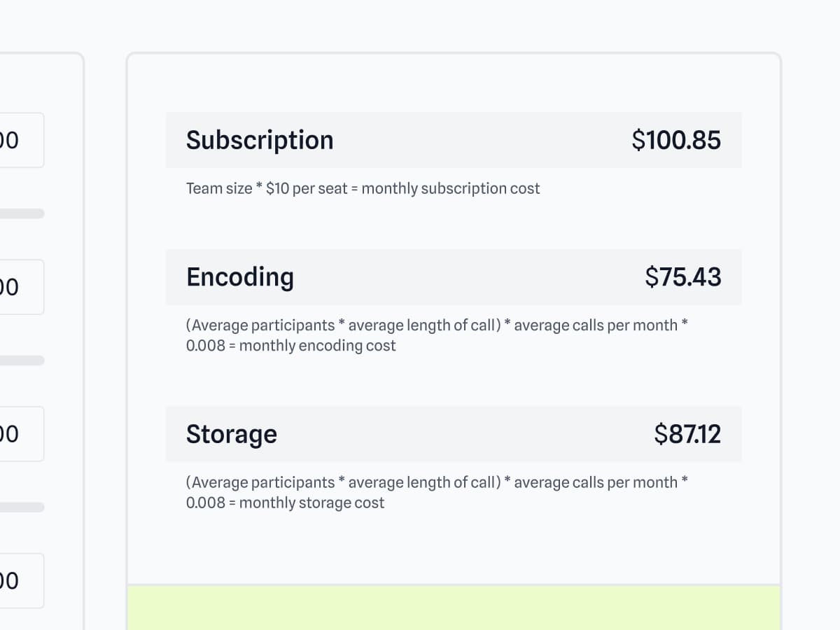The width and height of the screenshot is (840, 630).
Task: Click the Encoding heading label
Action: coord(240,277)
